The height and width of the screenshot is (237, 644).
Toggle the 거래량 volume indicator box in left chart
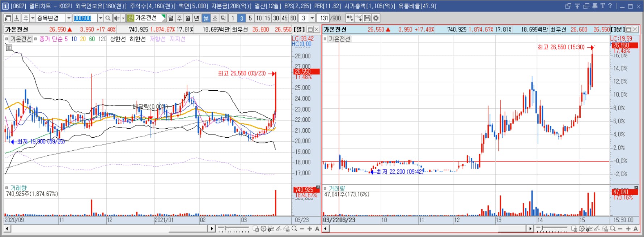(7, 188)
